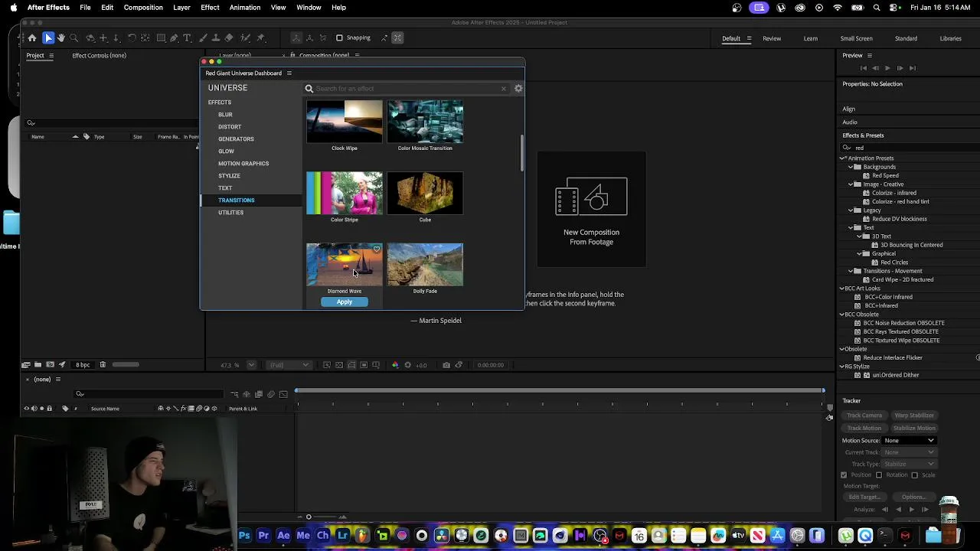Image resolution: width=980 pixels, height=551 pixels.
Task: Click New Composition From Footage
Action: pyautogui.click(x=591, y=210)
